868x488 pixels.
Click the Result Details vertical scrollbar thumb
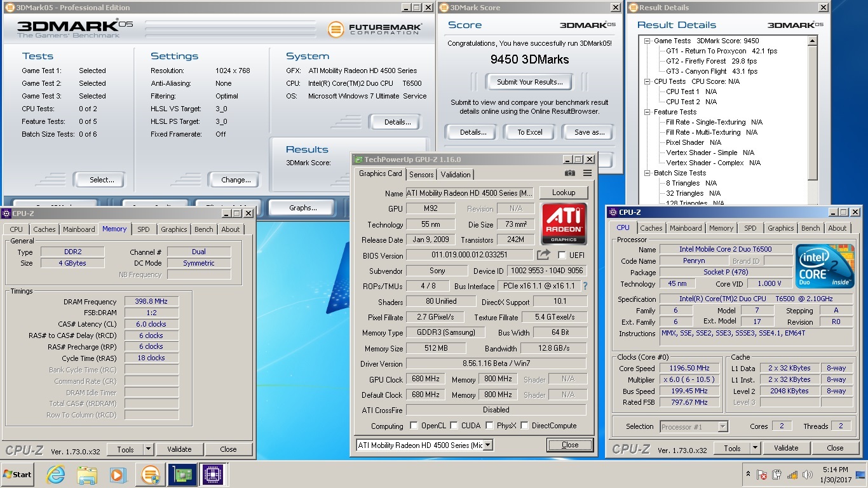pos(813,112)
